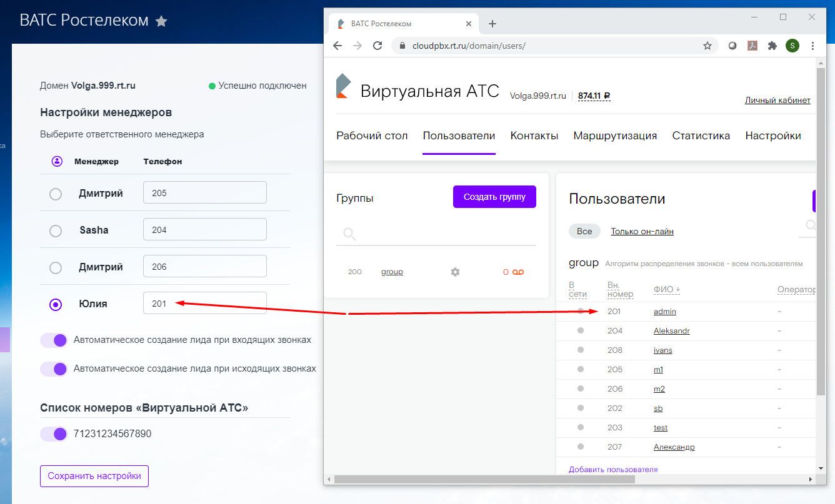The height and width of the screenshot is (504, 835).
Task: Click phone field containing 206
Action: coord(205,267)
